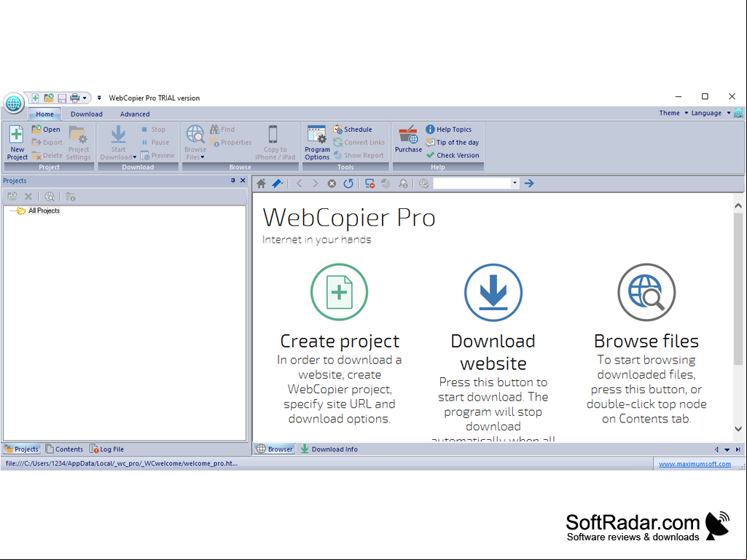Image resolution: width=747 pixels, height=560 pixels.
Task: Open the print icon dropdown arrow
Action: [85, 98]
